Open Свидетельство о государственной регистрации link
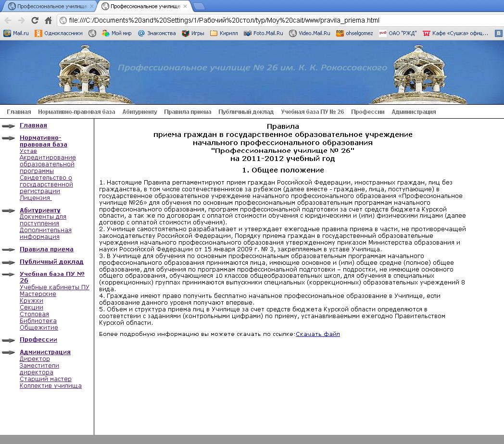 [46, 185]
